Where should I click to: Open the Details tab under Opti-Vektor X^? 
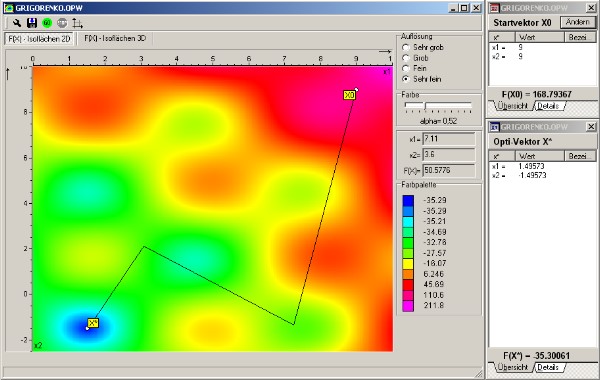(548, 367)
